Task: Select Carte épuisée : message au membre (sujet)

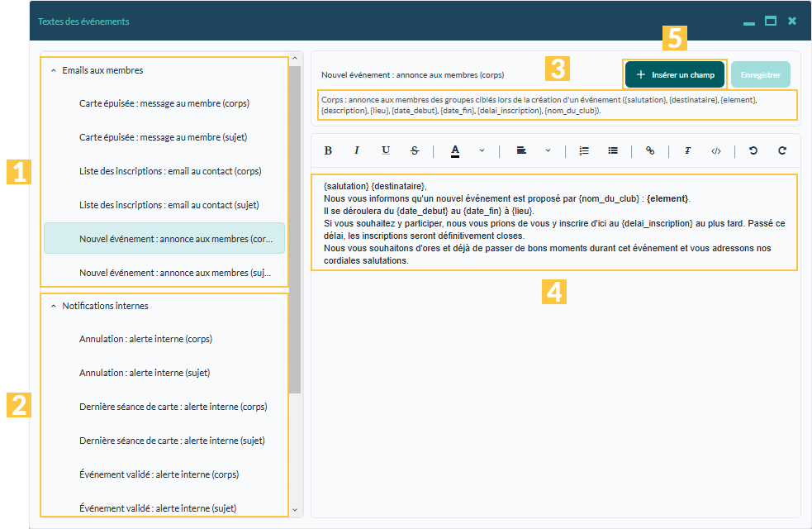Action: click(x=164, y=137)
